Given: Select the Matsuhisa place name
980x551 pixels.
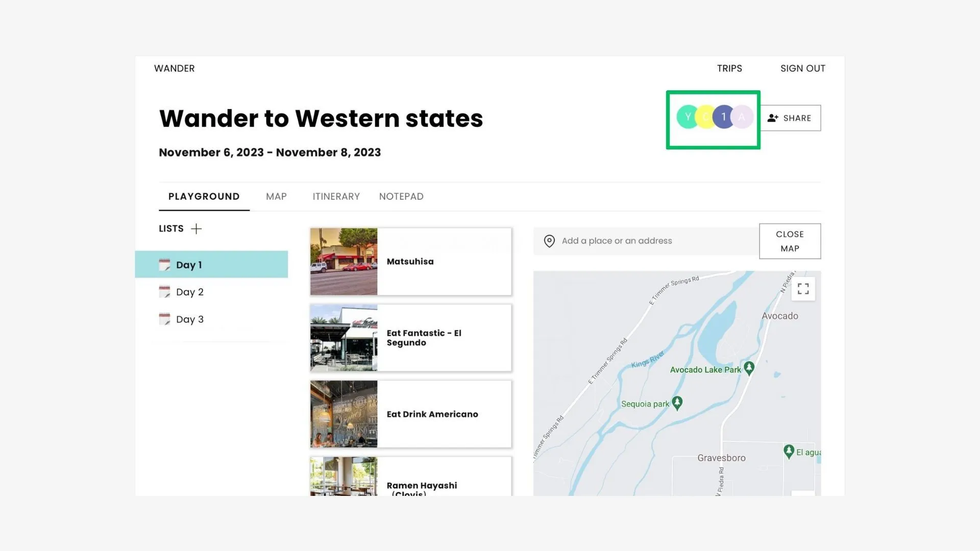Looking at the screenshot, I should click(410, 262).
